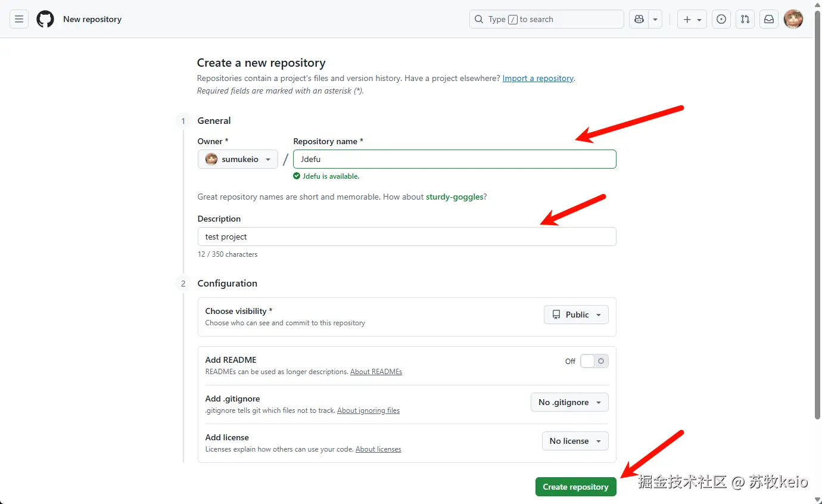
Task: Go to GitHub homepage via Octocat logo
Action: coord(45,19)
